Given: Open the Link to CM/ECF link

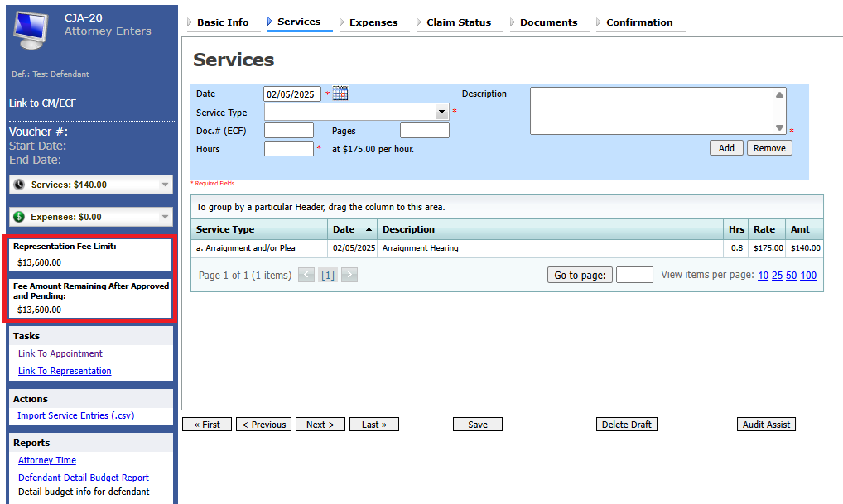Looking at the screenshot, I should click(x=42, y=103).
